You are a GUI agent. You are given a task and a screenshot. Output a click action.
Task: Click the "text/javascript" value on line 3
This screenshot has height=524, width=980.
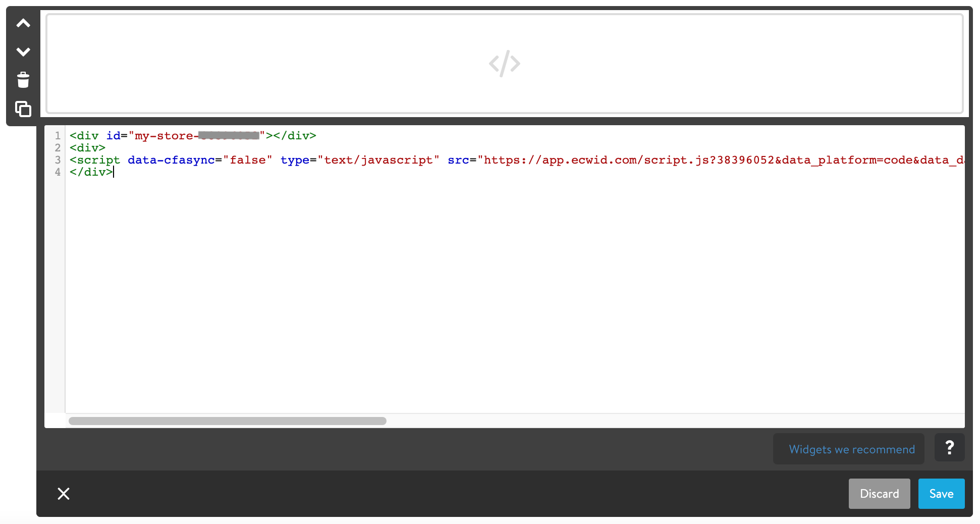point(378,160)
